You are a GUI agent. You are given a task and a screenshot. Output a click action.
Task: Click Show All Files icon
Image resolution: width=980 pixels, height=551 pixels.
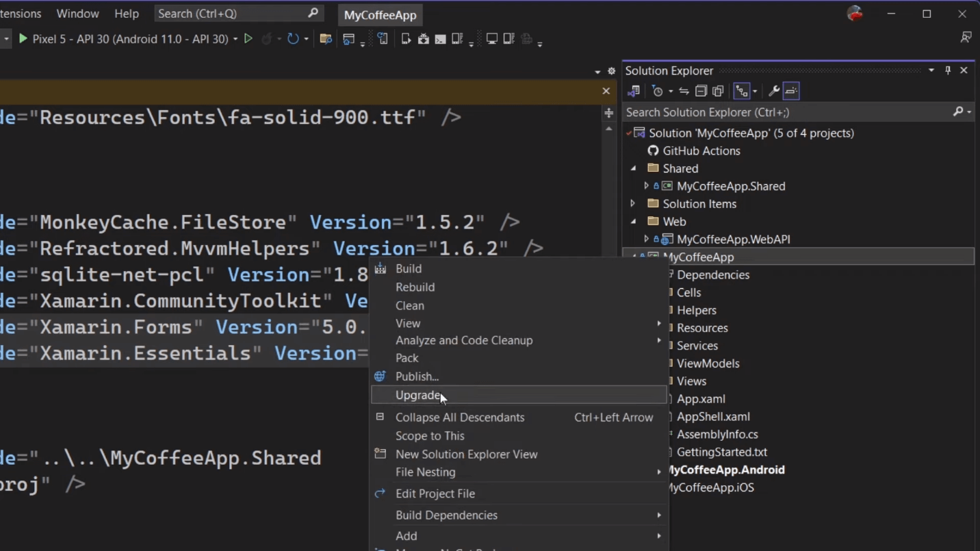(x=718, y=91)
